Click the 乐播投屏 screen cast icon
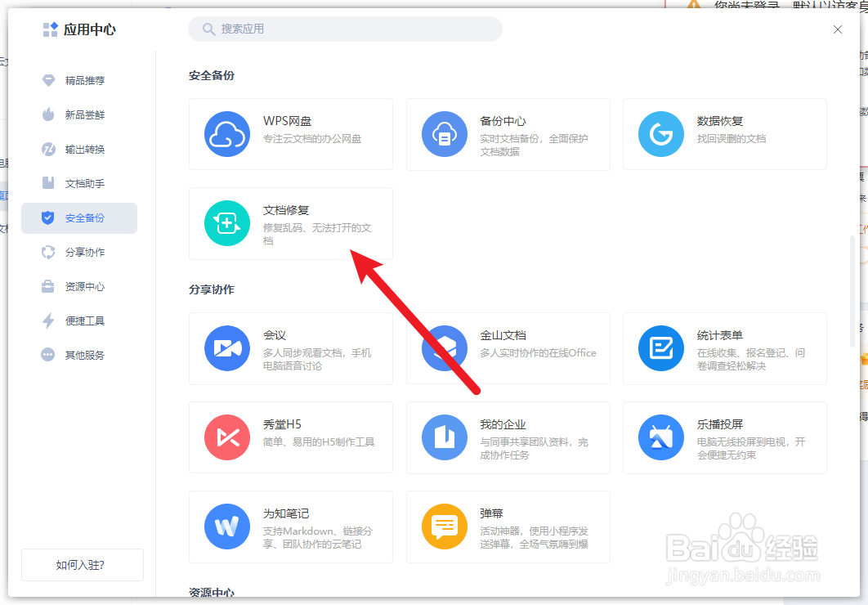Screen dimensions: 868x605 [x=661, y=437]
